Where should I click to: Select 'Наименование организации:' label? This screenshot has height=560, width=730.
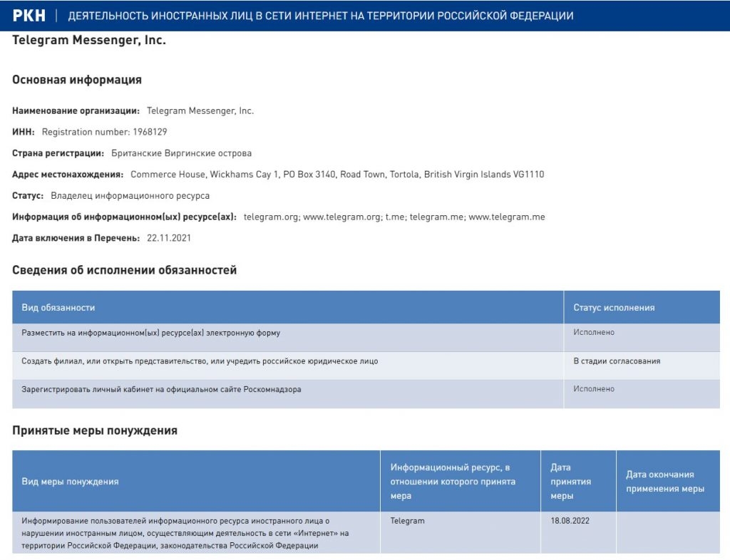pos(76,110)
